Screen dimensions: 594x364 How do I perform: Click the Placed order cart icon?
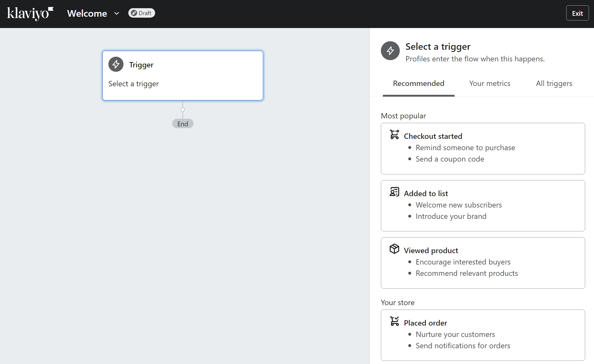(x=394, y=321)
